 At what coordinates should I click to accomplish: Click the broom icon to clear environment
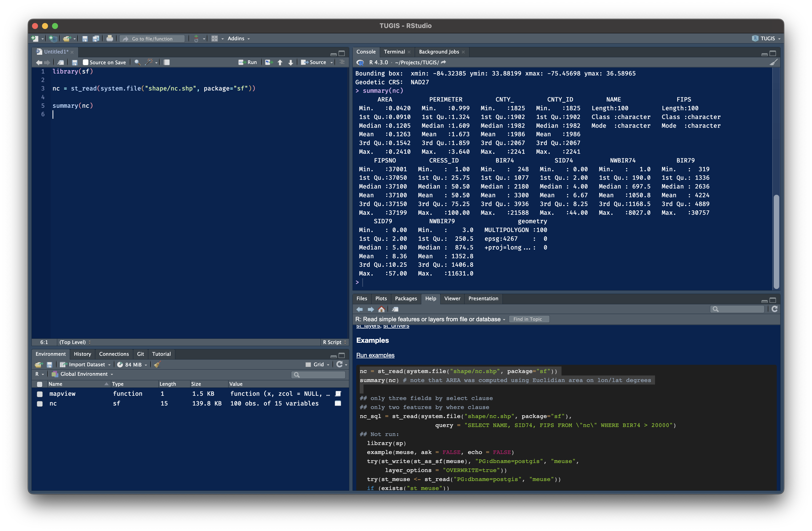tap(157, 364)
